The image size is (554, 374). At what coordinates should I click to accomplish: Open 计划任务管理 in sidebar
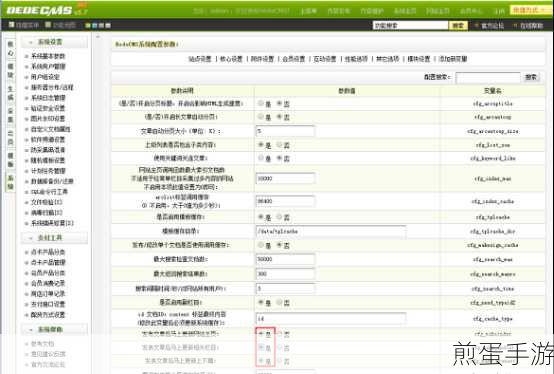point(48,171)
